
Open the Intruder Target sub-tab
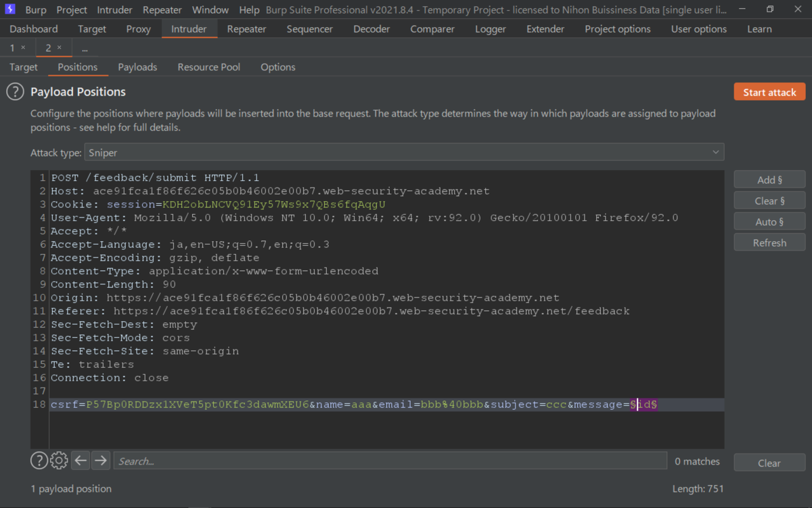coord(24,67)
